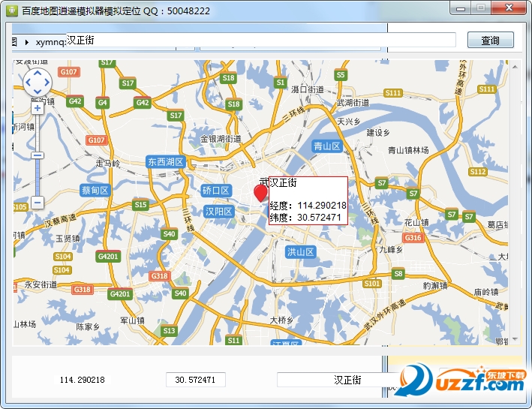Expand the breadcrumb arrow before xymnq
532x409 pixels.
click(x=27, y=42)
